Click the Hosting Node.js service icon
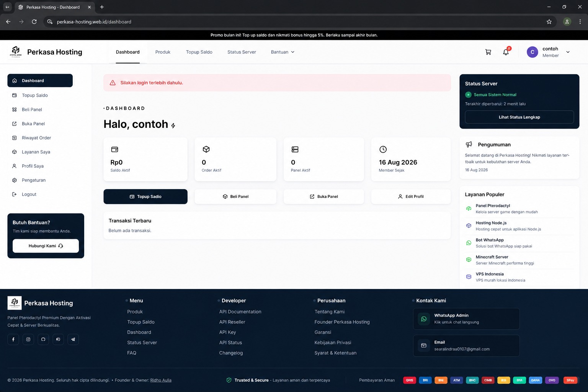Screen dimensions: 588x392 pos(469,226)
